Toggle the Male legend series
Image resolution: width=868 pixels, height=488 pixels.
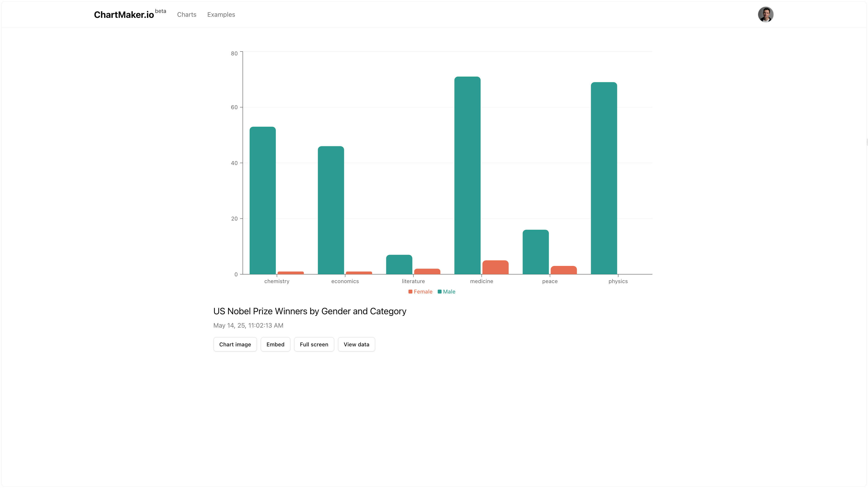pyautogui.click(x=449, y=292)
